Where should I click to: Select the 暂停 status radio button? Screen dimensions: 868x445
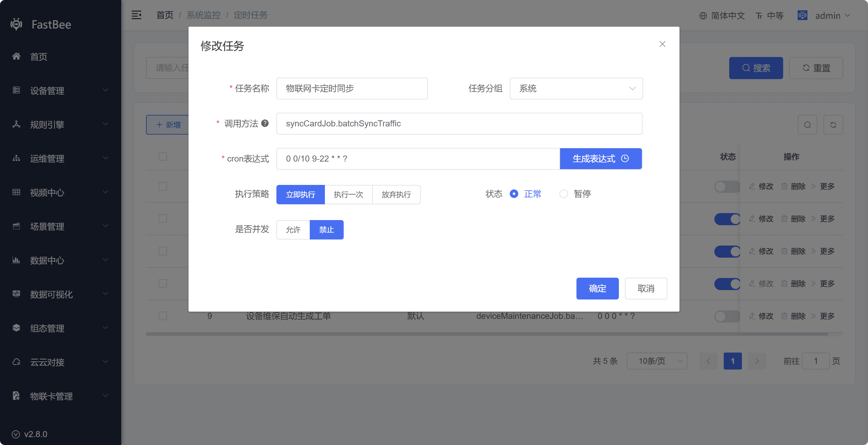click(563, 193)
